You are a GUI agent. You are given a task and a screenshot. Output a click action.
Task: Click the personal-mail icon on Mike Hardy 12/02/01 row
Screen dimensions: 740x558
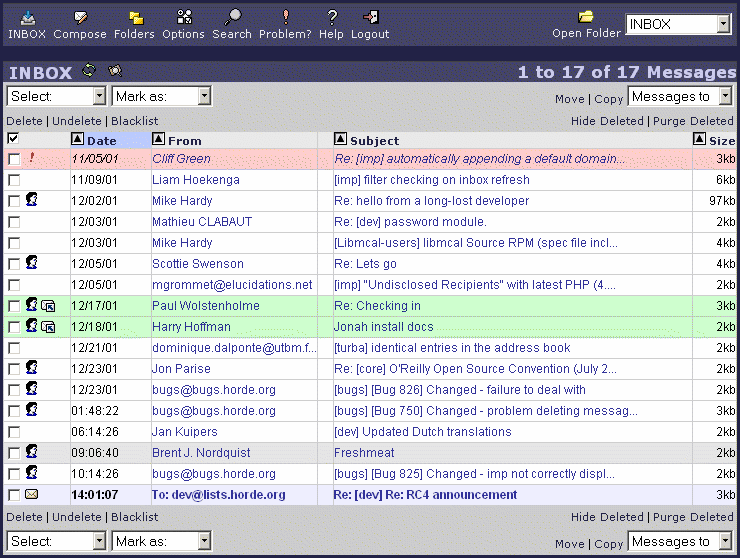click(x=32, y=199)
